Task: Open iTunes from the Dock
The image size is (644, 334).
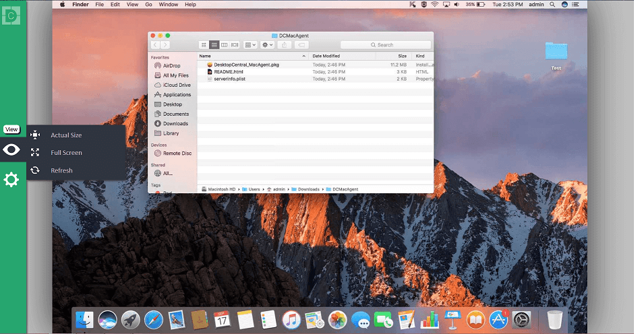Action: 291,320
